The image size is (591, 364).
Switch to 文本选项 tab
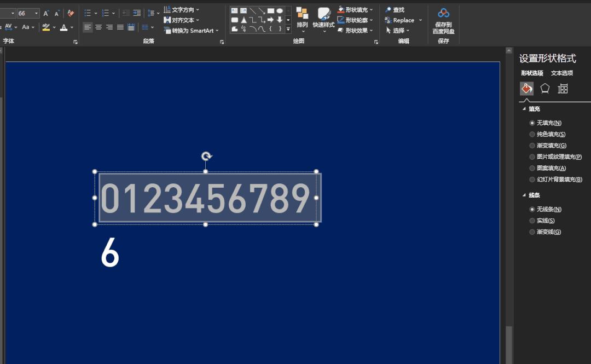[x=561, y=73]
